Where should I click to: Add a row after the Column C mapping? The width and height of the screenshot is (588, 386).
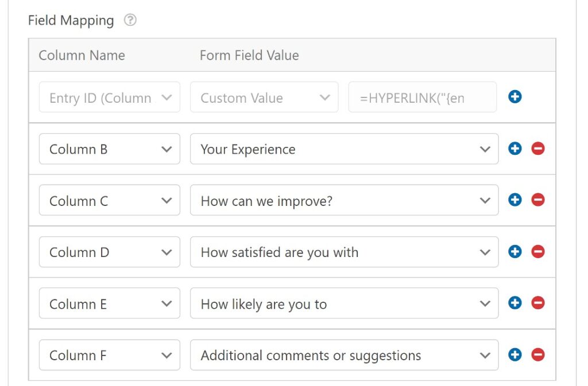pyautogui.click(x=515, y=200)
